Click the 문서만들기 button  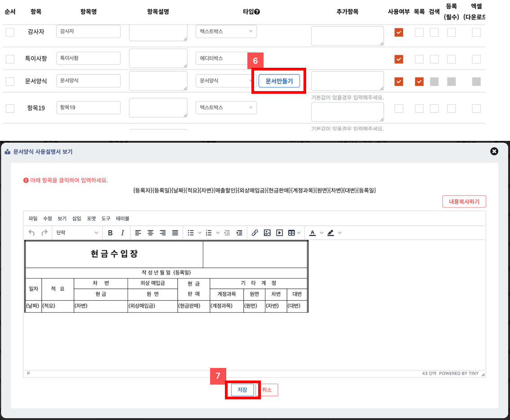pos(279,81)
